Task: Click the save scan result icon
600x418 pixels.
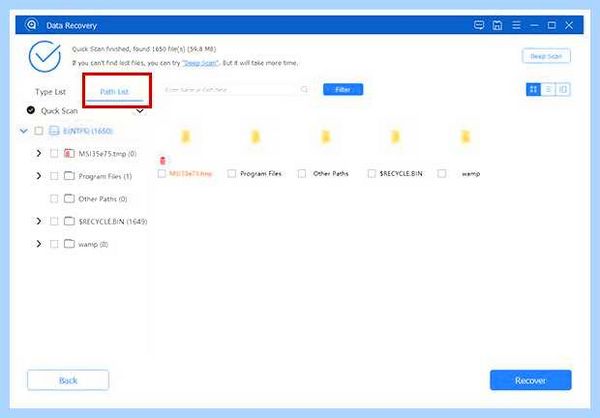Action: pos(497,25)
